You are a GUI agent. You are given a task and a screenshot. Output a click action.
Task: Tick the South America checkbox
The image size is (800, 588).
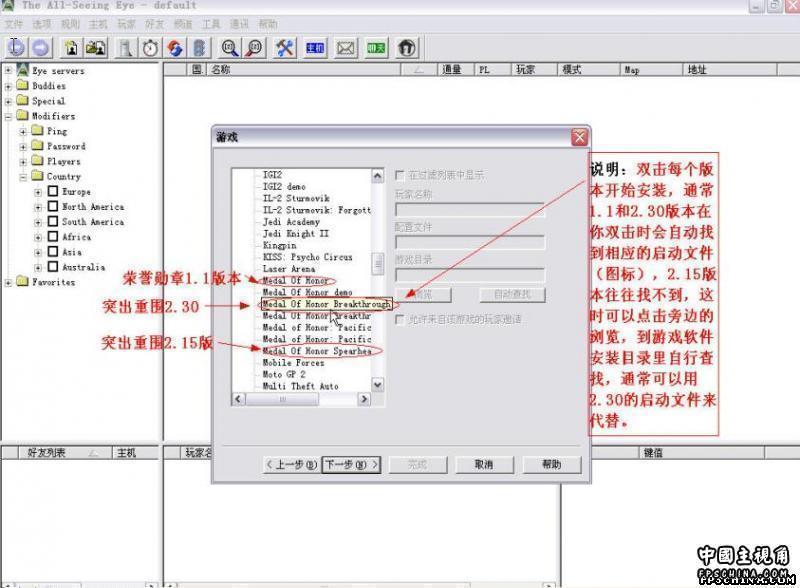53,221
